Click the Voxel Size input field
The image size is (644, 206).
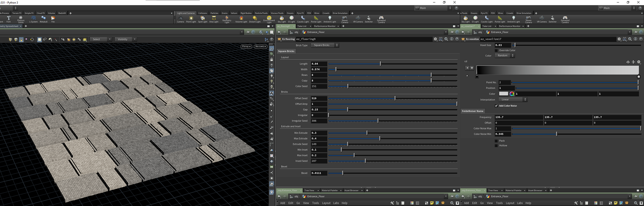tap(502, 45)
